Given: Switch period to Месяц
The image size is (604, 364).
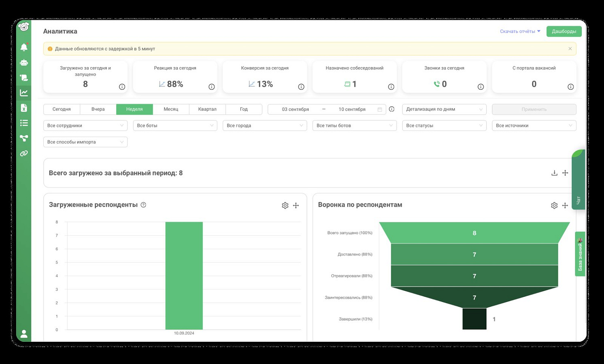Looking at the screenshot, I should click(x=171, y=109).
